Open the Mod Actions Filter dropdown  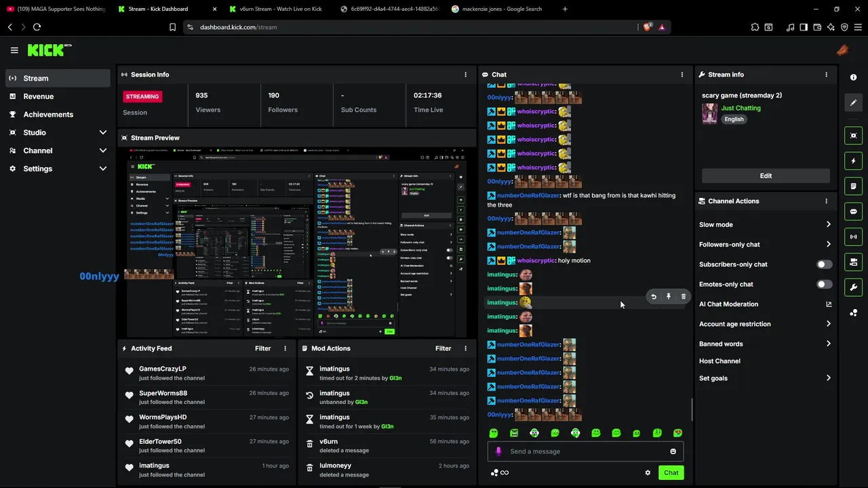pyautogui.click(x=443, y=348)
